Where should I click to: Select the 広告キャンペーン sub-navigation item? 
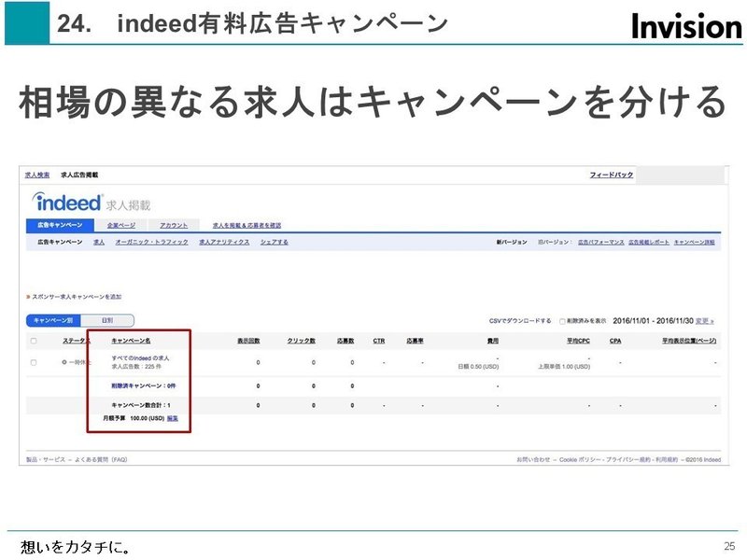click(60, 242)
